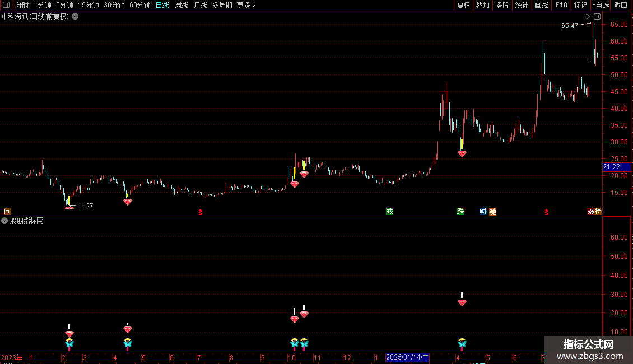
Task: Open the brown 榜 marker
Action: pos(598,212)
